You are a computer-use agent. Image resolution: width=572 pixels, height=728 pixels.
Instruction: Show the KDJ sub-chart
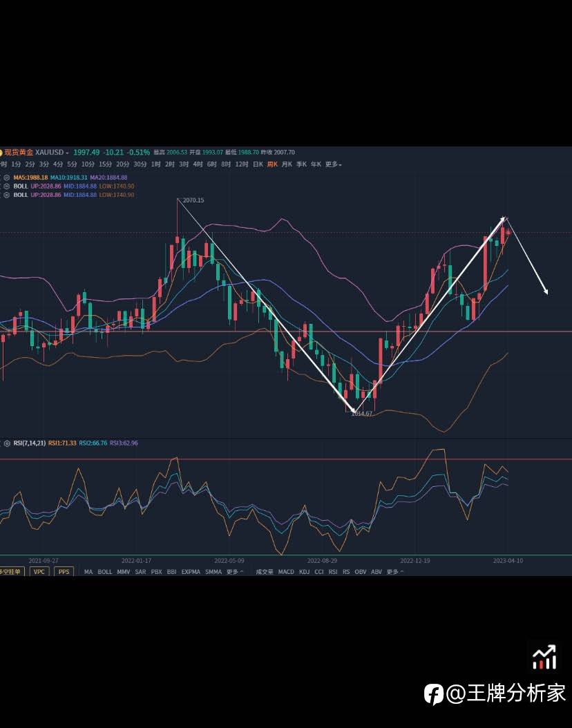(304, 572)
